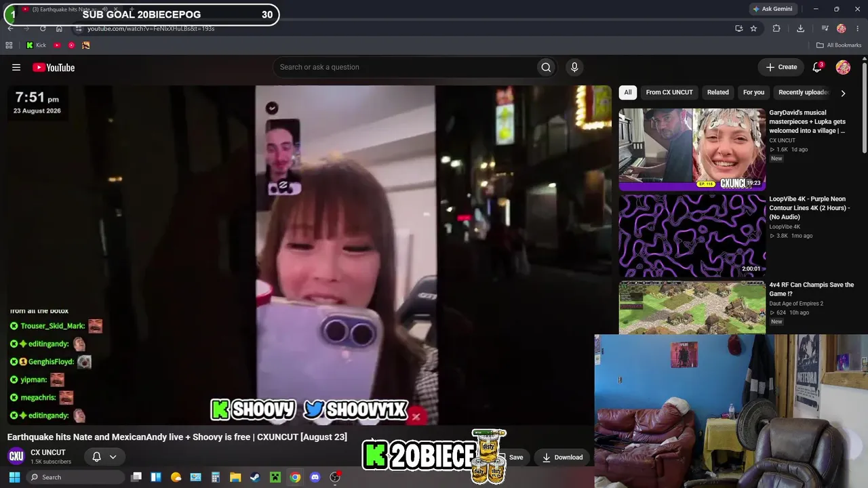
Task: Select the For you filter chip
Action: click(753, 92)
